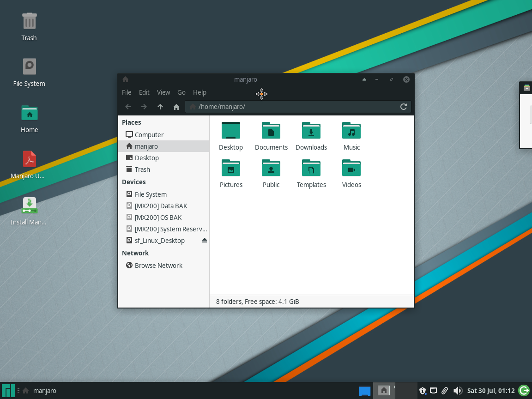
Task: Click the green logout icon in panel
Action: click(524, 391)
